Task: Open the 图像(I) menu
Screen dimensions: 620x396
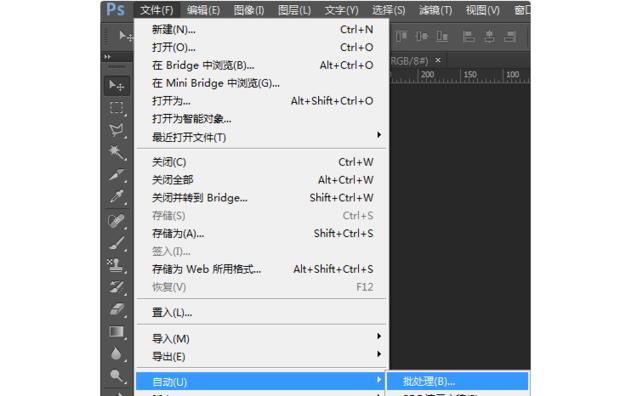Action: [x=249, y=10]
